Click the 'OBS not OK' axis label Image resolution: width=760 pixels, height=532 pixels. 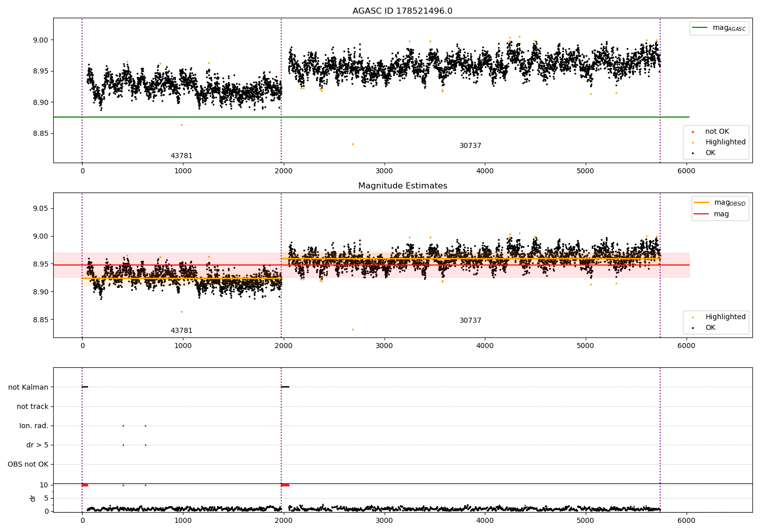tap(28, 464)
